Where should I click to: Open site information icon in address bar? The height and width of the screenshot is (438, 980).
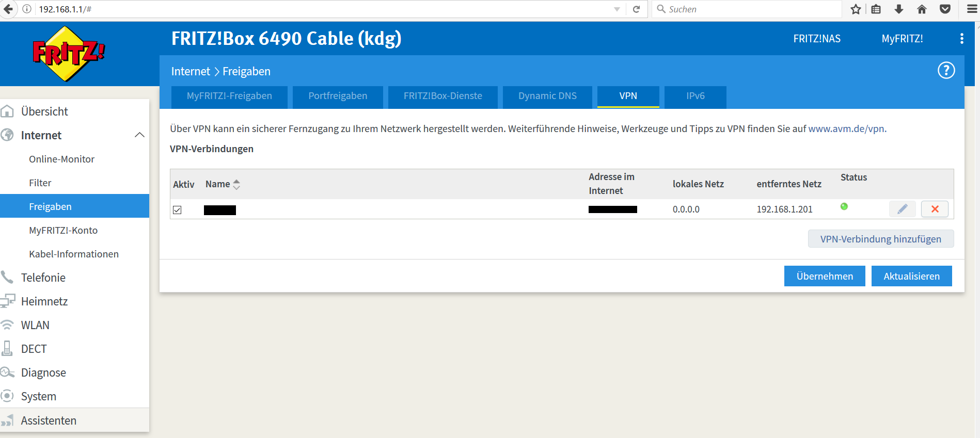[27, 9]
